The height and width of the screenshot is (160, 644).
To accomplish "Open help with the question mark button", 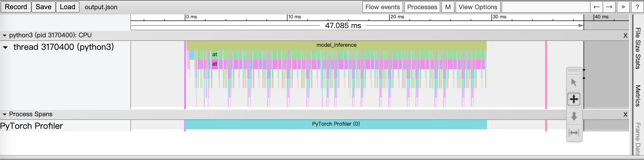I will tap(637, 7).
